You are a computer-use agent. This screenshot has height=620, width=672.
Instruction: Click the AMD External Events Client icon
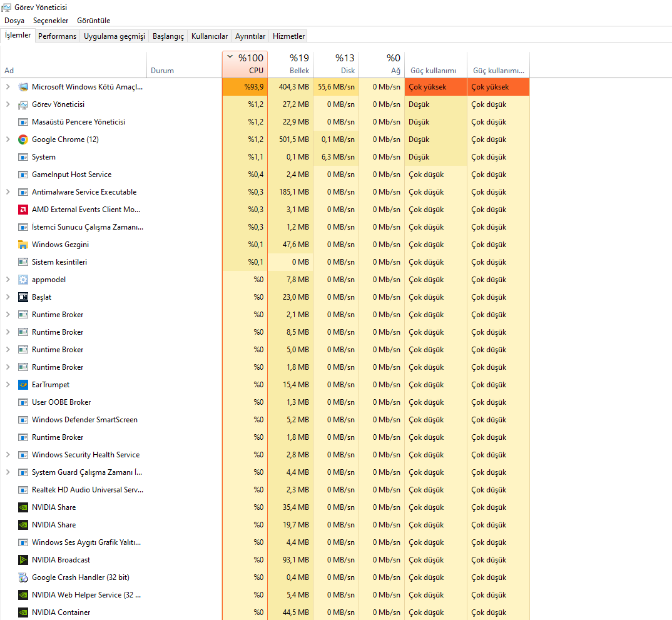(x=23, y=210)
